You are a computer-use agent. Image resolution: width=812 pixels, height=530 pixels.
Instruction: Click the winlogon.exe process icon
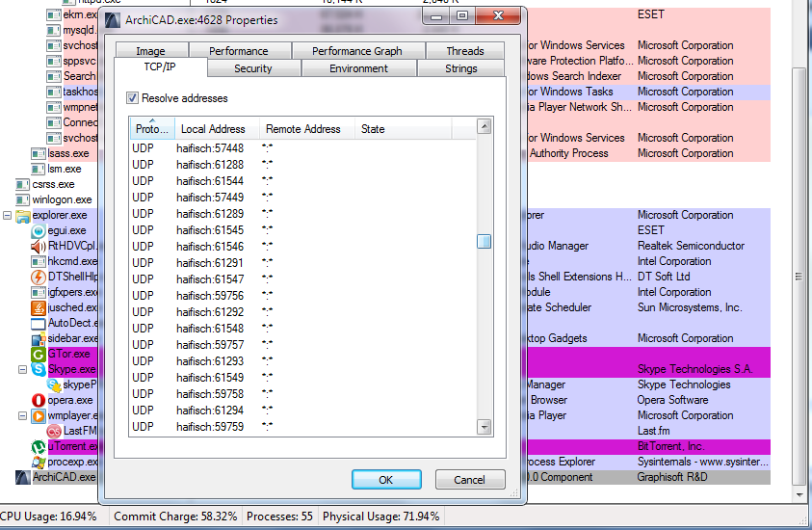(x=23, y=200)
